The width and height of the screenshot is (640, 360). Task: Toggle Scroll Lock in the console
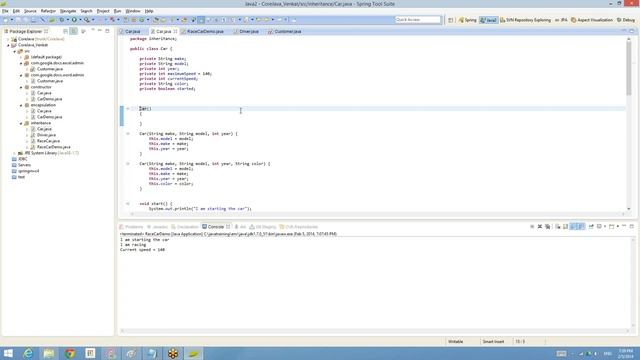point(565,227)
